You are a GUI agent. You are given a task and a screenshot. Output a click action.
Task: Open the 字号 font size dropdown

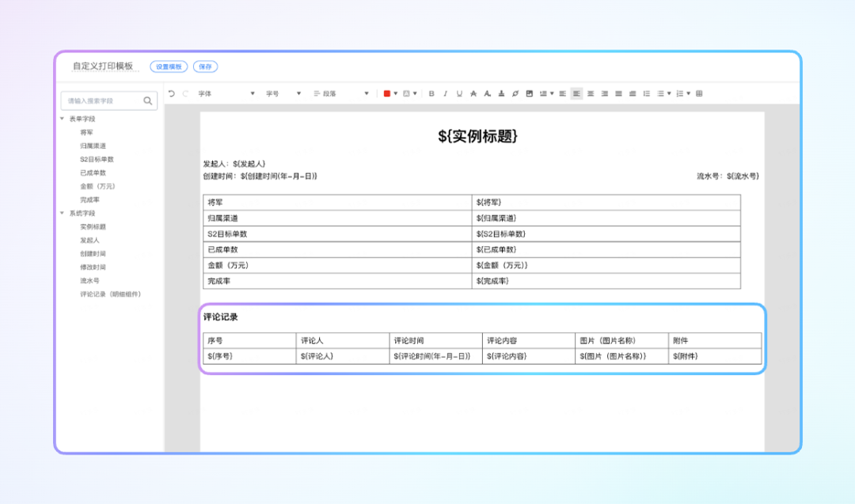tap(283, 93)
